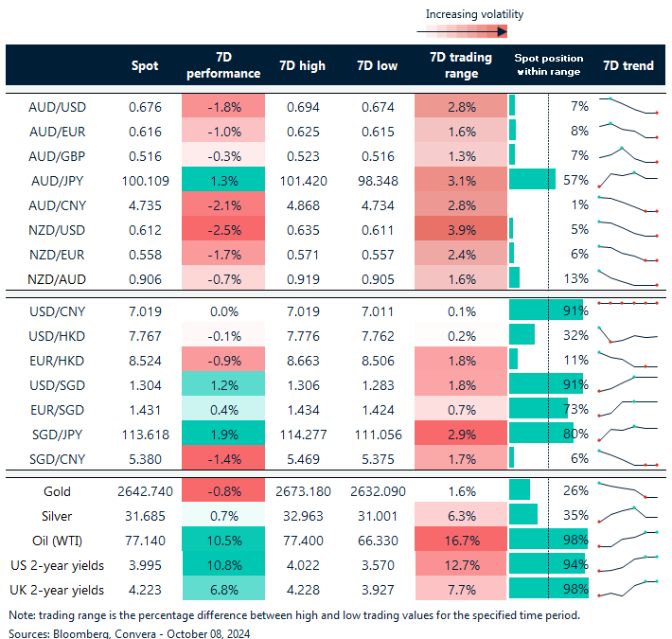
Task: Select SGD/JPY 7D low 111.056
Action: pyautogui.click(x=378, y=435)
